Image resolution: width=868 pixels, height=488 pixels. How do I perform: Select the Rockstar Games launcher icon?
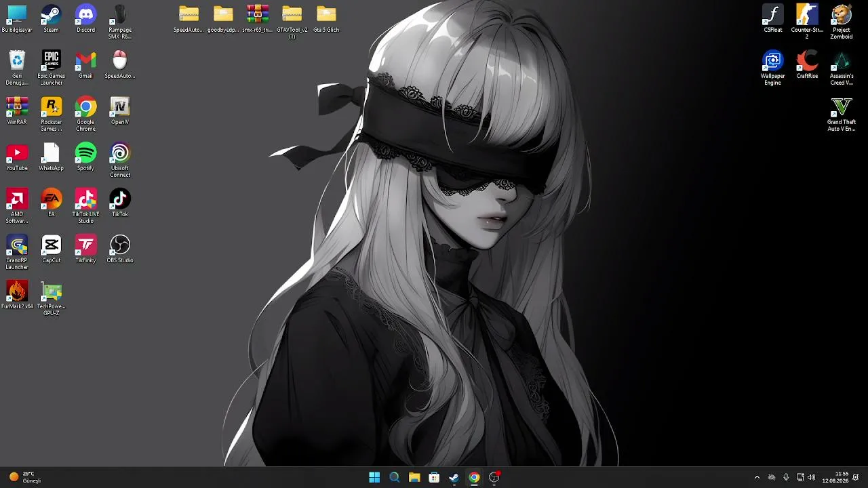tap(52, 114)
